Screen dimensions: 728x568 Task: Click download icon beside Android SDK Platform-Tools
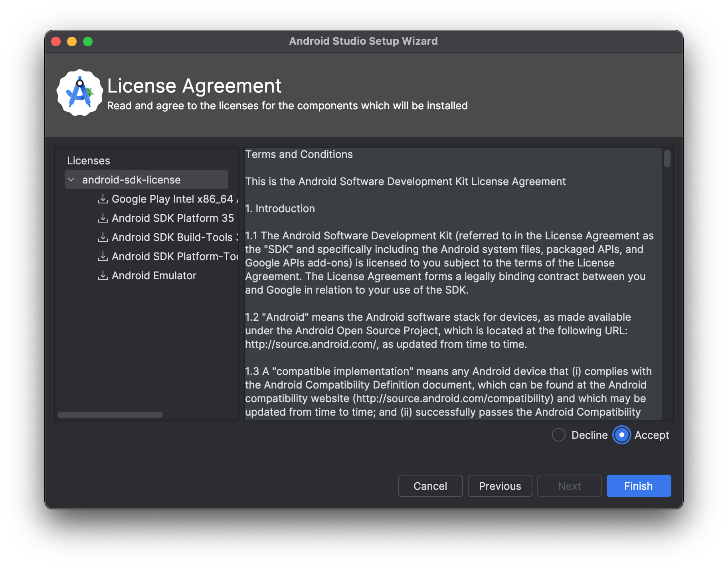[x=103, y=256]
